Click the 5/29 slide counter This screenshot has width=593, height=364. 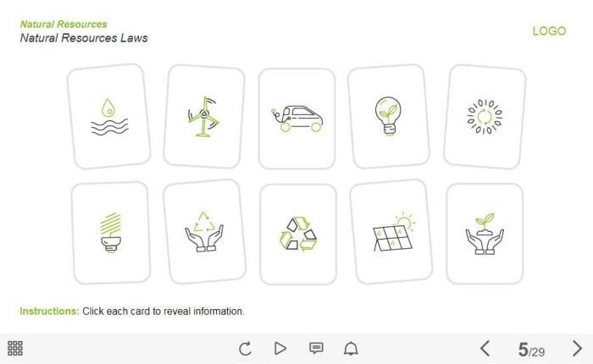tap(531, 350)
